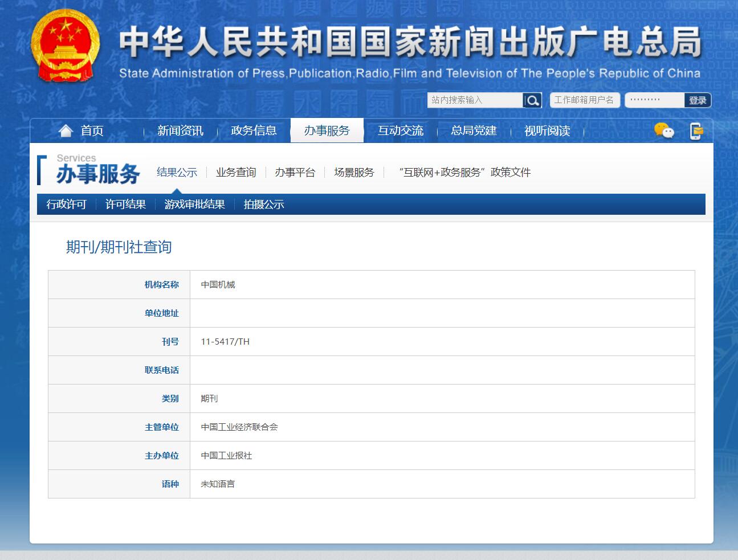Click the 刊号 row label
The image size is (738, 560).
click(170, 341)
